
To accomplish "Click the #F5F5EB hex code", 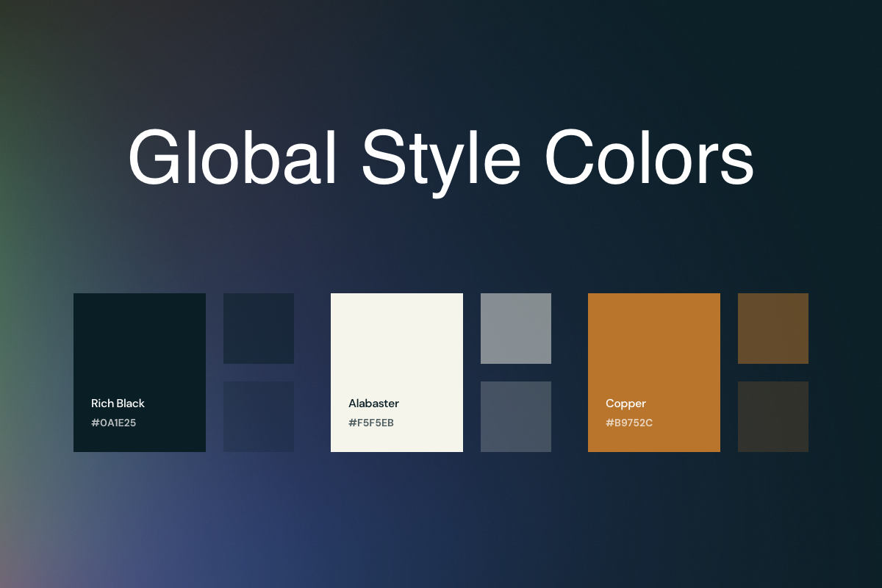I will coord(371,423).
